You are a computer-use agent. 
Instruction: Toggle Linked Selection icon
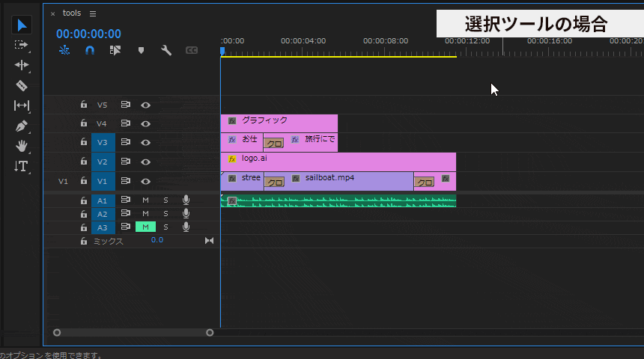115,50
